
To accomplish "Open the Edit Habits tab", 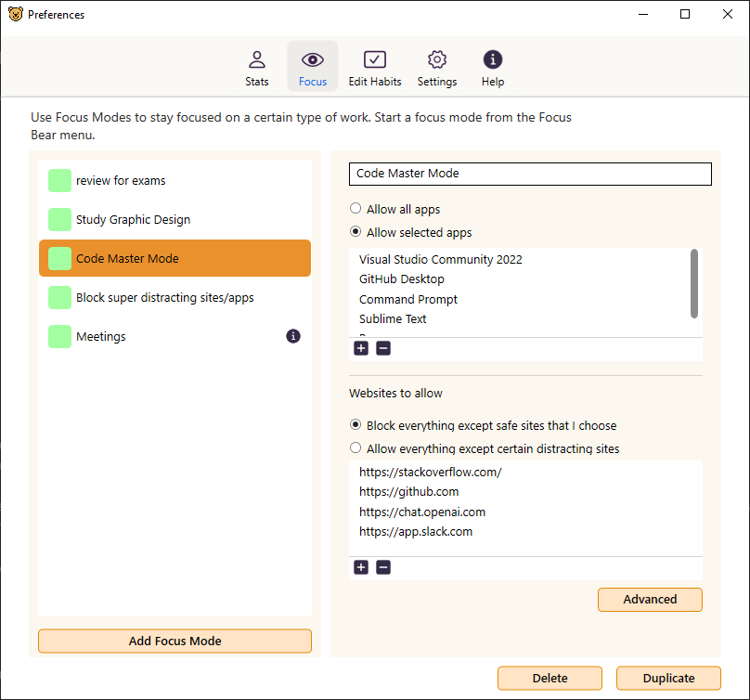I will coord(374,69).
